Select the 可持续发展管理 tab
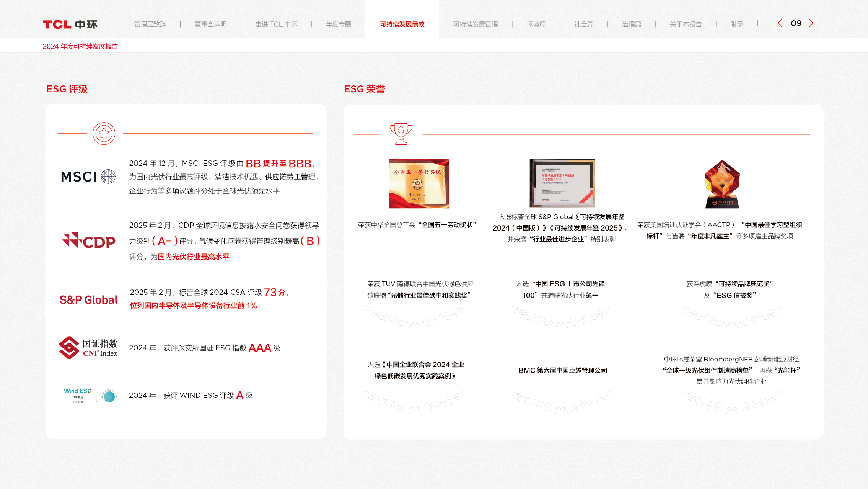 pos(476,25)
